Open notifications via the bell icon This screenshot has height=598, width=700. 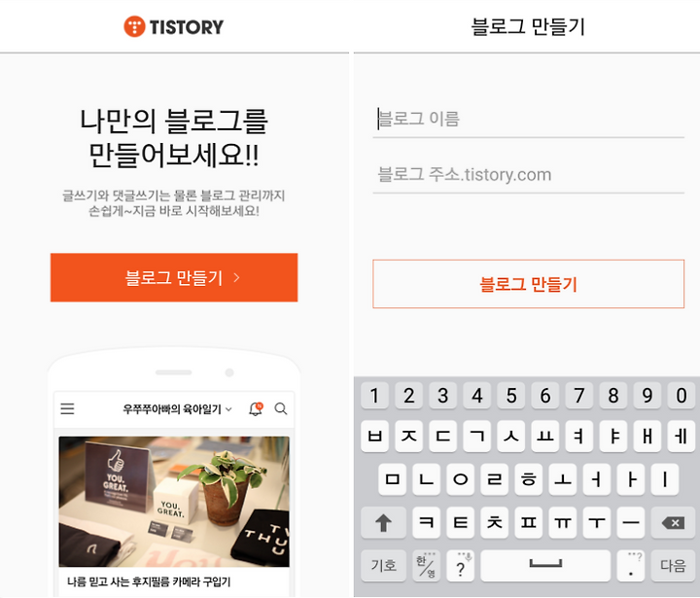[256, 408]
